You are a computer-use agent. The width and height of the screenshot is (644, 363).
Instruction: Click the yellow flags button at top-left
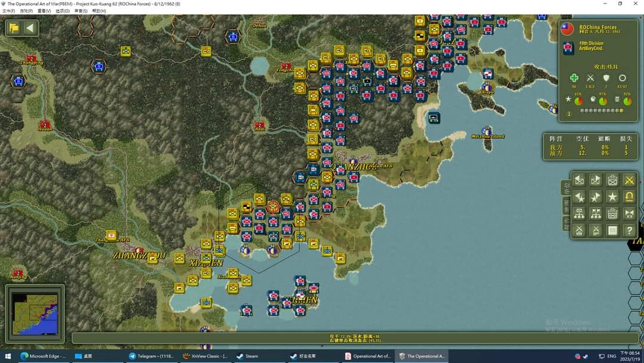(14, 28)
